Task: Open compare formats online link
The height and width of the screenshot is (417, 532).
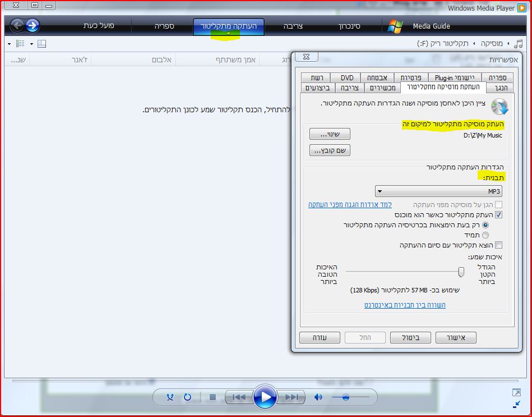Action: click(405, 305)
